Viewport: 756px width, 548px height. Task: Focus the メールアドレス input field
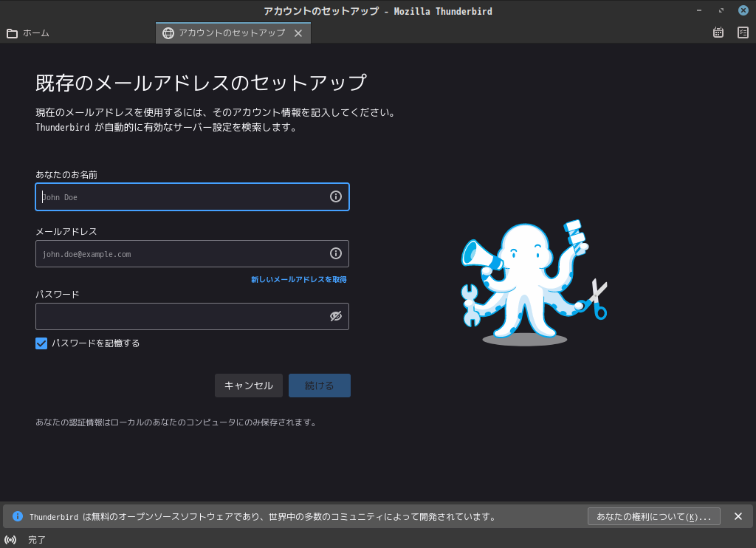click(x=192, y=254)
